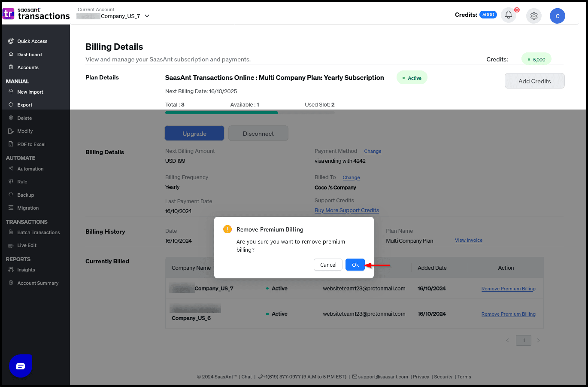Open the user avatar 'C' menu
This screenshot has height=387, width=588.
558,16
